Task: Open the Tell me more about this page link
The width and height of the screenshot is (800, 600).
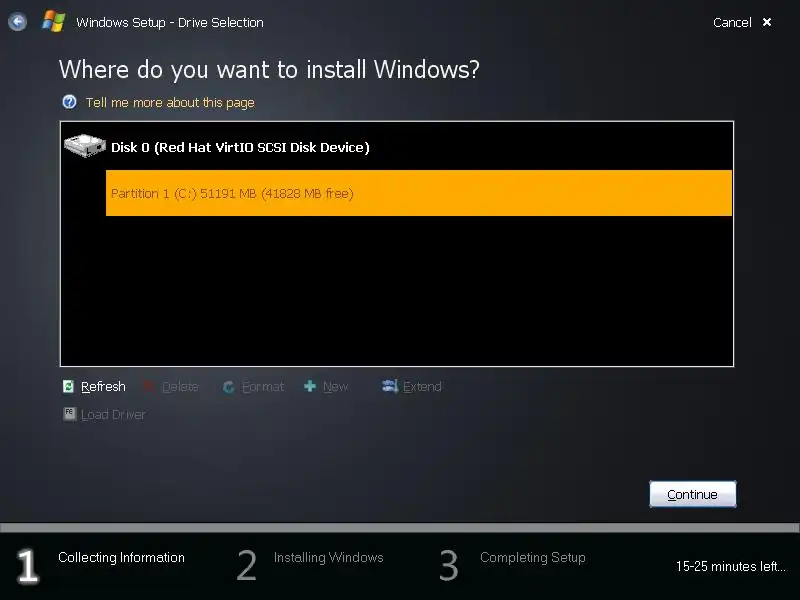Action: pos(170,103)
